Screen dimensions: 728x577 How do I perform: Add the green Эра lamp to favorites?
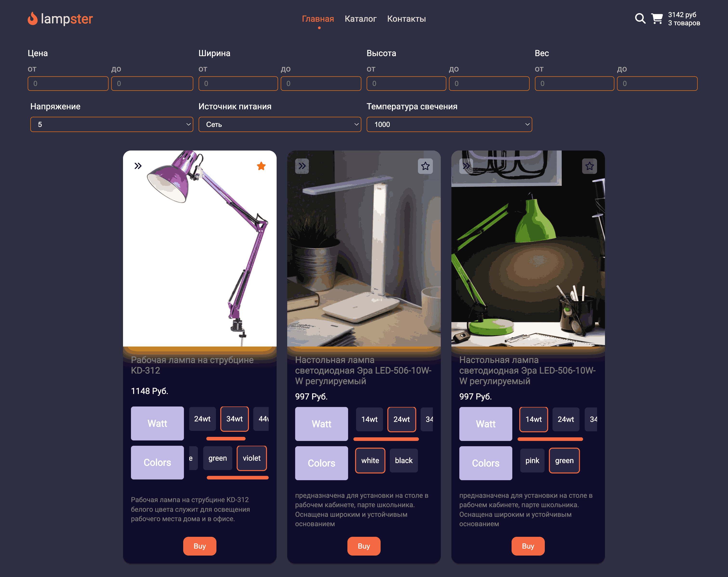tap(590, 166)
